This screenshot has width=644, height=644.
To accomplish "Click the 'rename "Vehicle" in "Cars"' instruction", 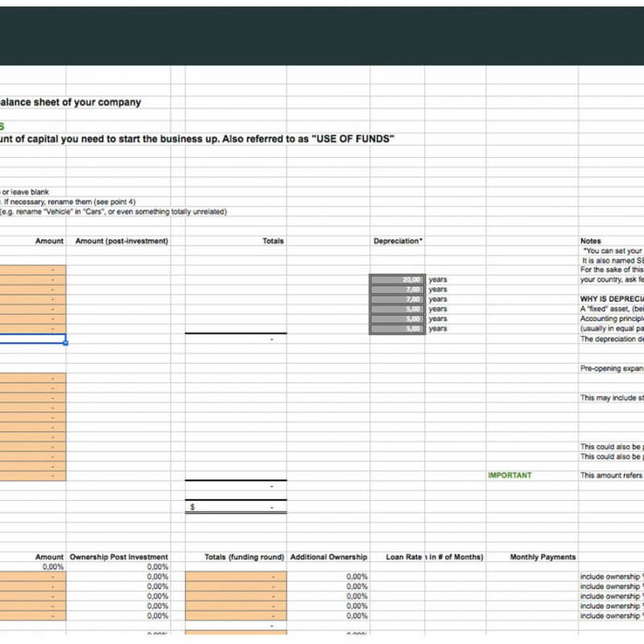I will 114,212.
